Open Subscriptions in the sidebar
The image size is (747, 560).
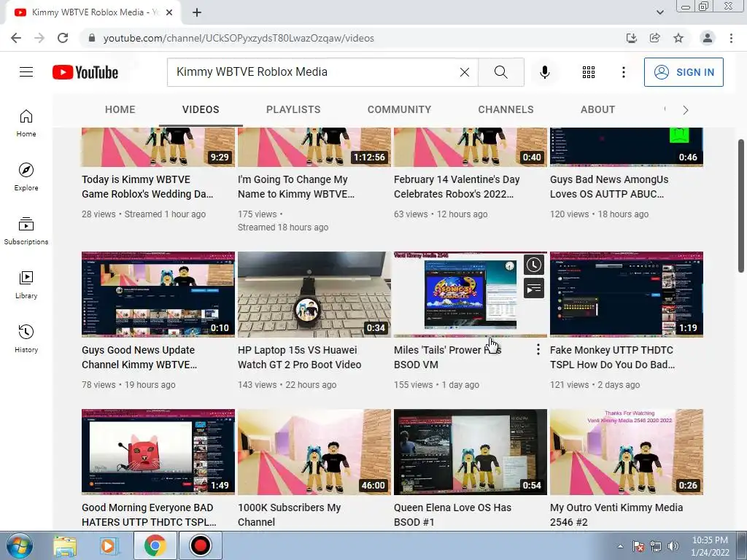coord(26,231)
